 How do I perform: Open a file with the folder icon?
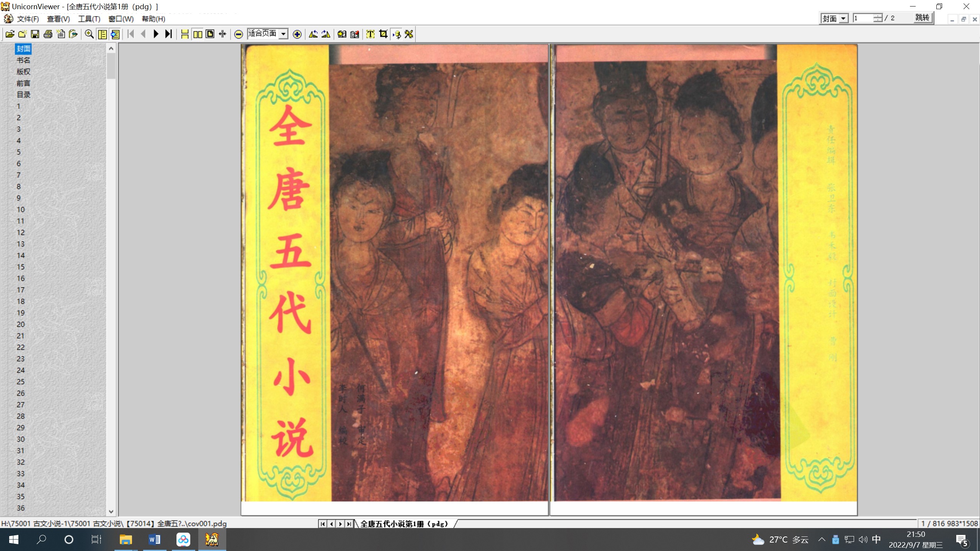pos(10,34)
